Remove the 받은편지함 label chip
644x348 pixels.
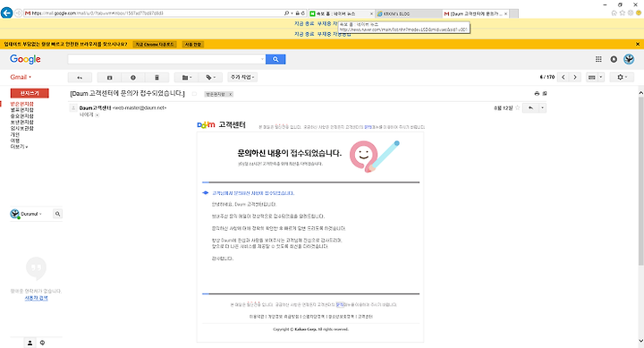[231, 94]
